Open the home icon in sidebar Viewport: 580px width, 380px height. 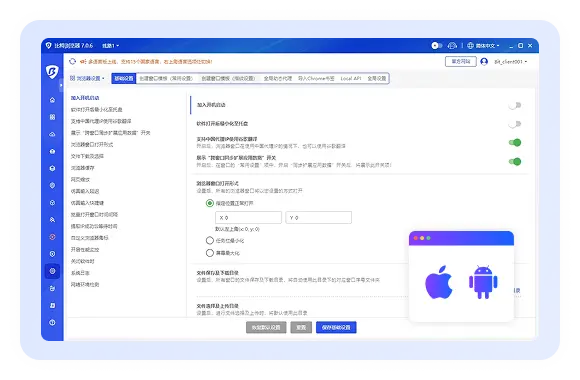(52, 100)
